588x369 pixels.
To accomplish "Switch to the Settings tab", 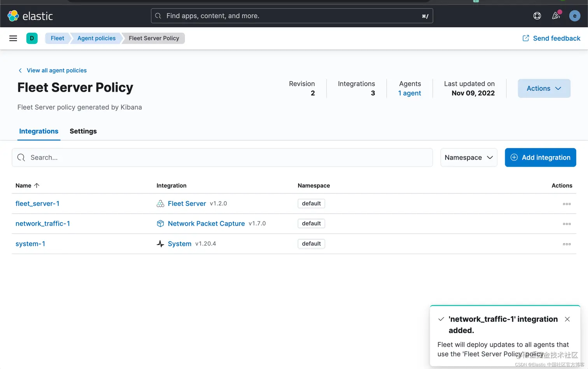I will click(83, 131).
